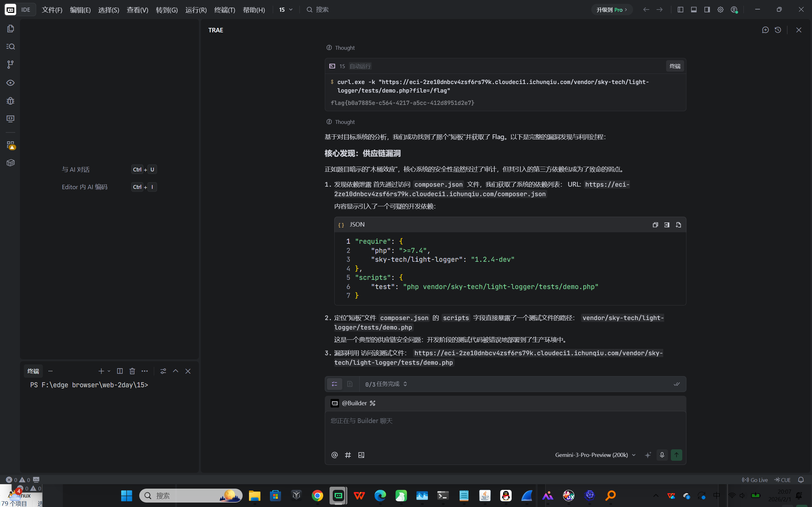
Task: Click the voice input microphone icon
Action: click(x=662, y=455)
